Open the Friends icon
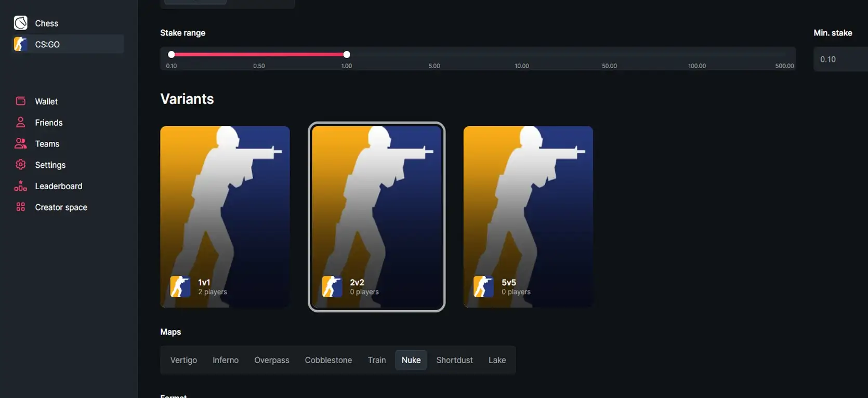 pos(21,123)
